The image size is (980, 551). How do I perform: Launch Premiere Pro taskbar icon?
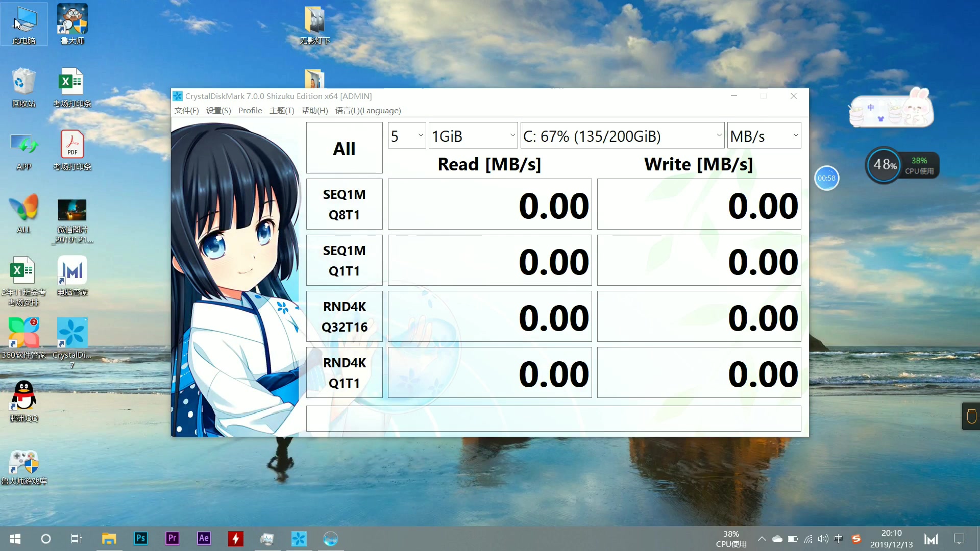[173, 538]
